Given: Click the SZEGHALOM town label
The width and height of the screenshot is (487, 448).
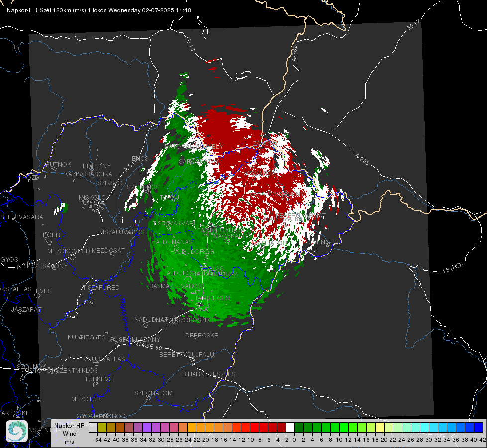Looking at the screenshot, I should point(153,393).
